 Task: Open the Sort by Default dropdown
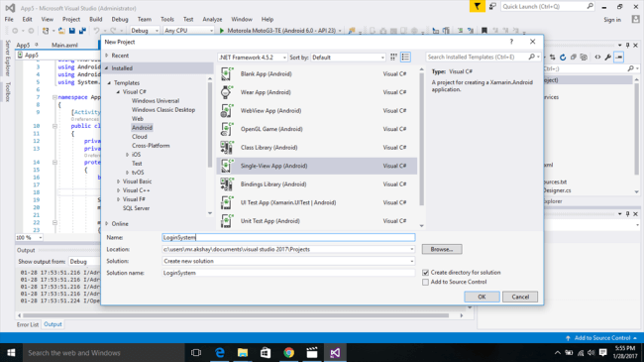pos(349,58)
